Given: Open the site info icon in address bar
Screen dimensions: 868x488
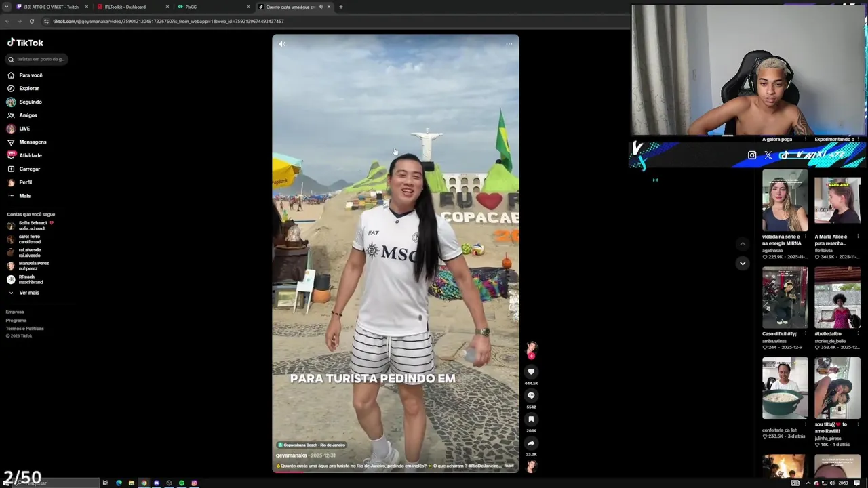Looking at the screenshot, I should click(45, 21).
